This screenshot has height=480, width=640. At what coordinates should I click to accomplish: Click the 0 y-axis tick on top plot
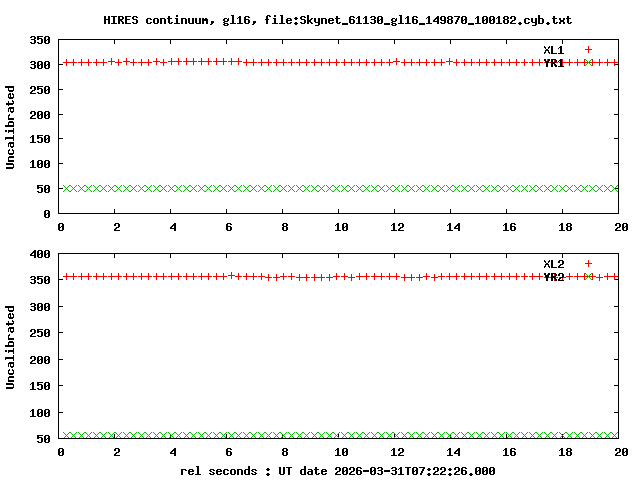pos(47,213)
